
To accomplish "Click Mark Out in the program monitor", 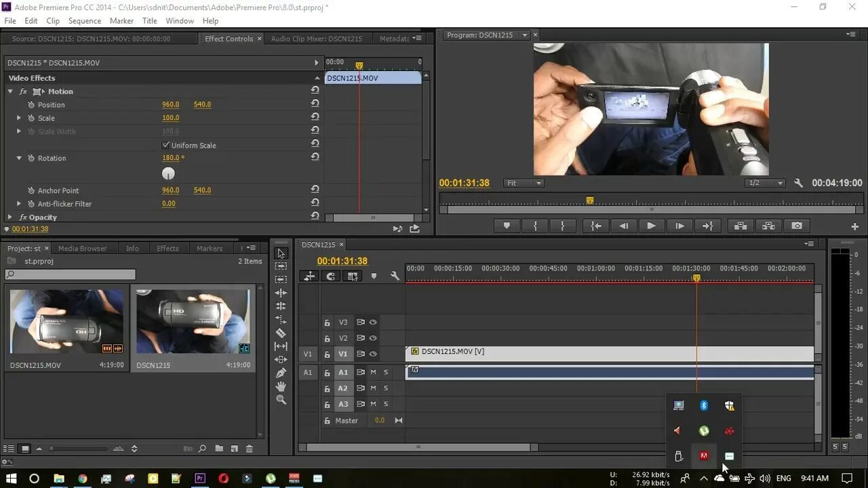I will click(x=562, y=226).
